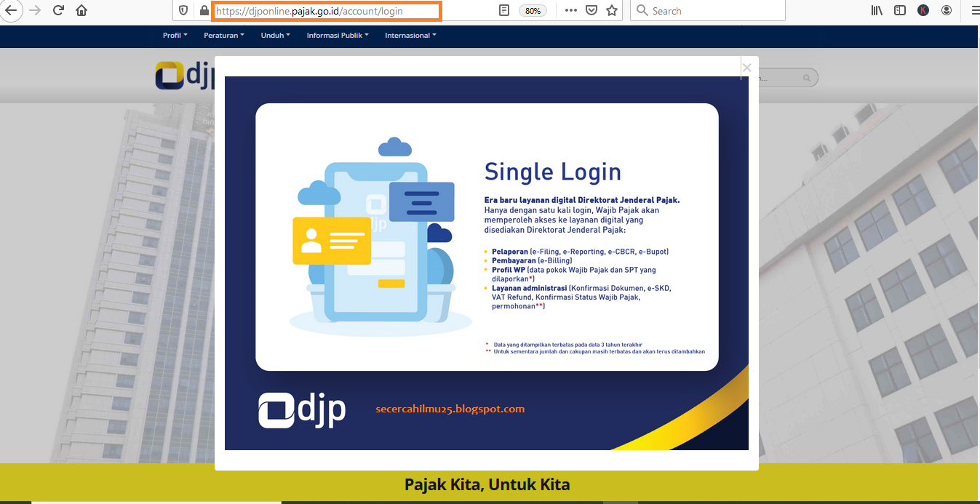Image resolution: width=980 pixels, height=504 pixels.
Task: Open the Internasional menu
Action: [x=410, y=34]
